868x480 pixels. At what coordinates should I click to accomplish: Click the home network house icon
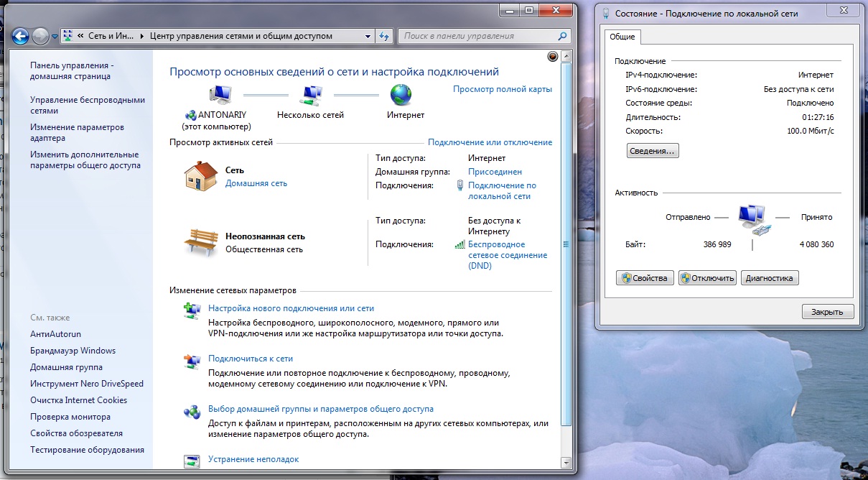click(201, 175)
